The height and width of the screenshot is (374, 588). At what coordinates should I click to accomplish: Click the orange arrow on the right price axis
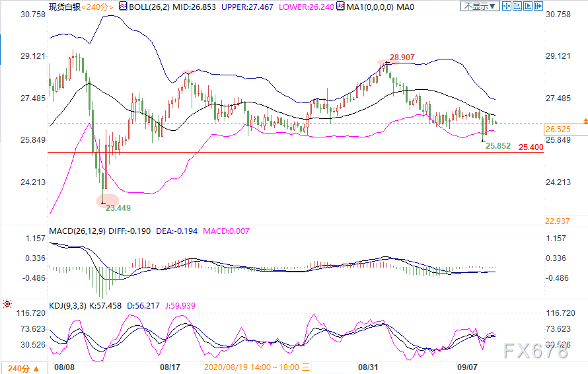[x=585, y=122]
